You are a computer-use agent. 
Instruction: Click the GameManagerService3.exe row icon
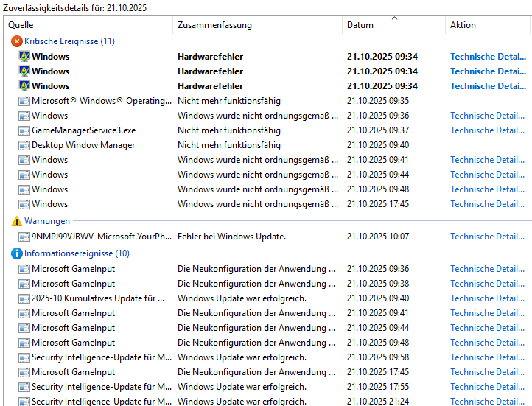click(24, 130)
